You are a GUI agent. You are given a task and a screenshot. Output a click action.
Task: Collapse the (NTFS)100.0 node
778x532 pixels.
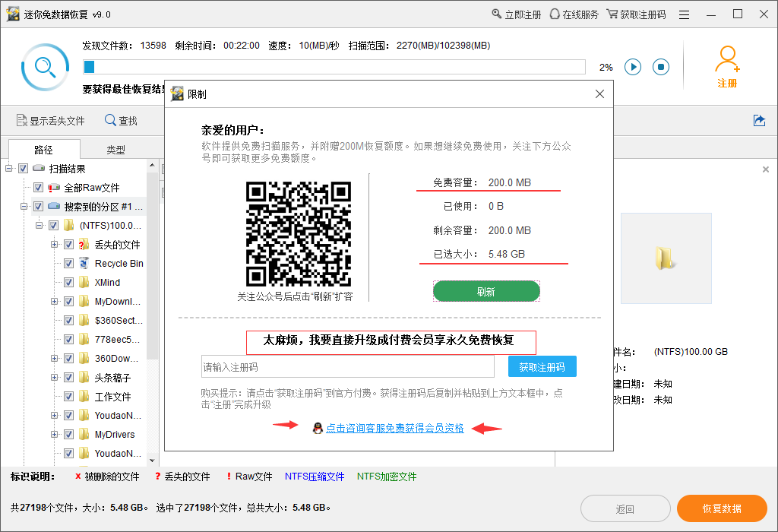[40, 225]
